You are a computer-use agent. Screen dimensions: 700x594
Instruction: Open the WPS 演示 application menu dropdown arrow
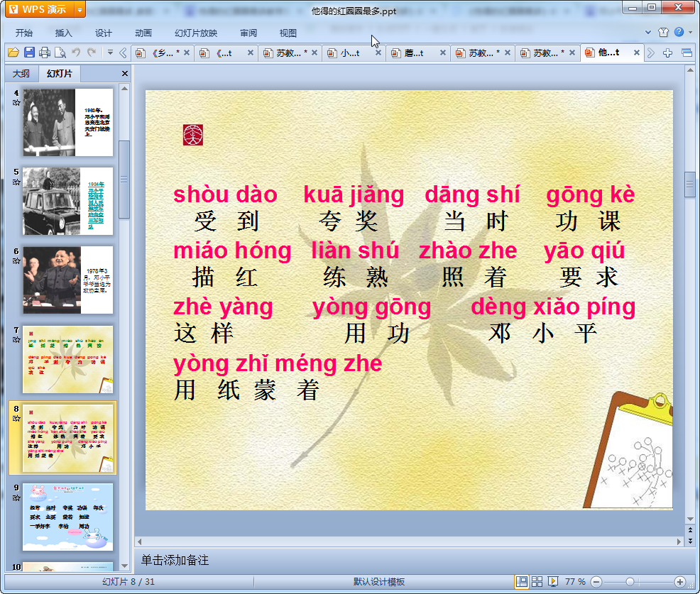point(80,9)
